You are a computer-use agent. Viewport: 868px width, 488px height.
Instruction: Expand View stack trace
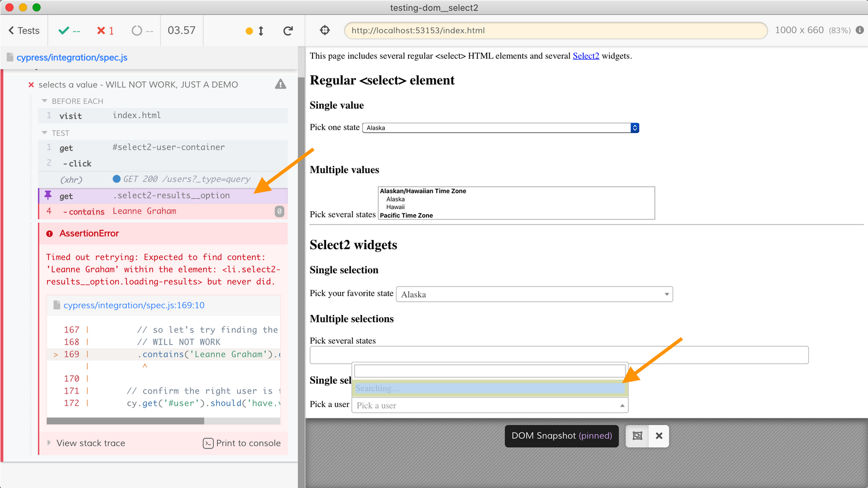pyautogui.click(x=86, y=443)
